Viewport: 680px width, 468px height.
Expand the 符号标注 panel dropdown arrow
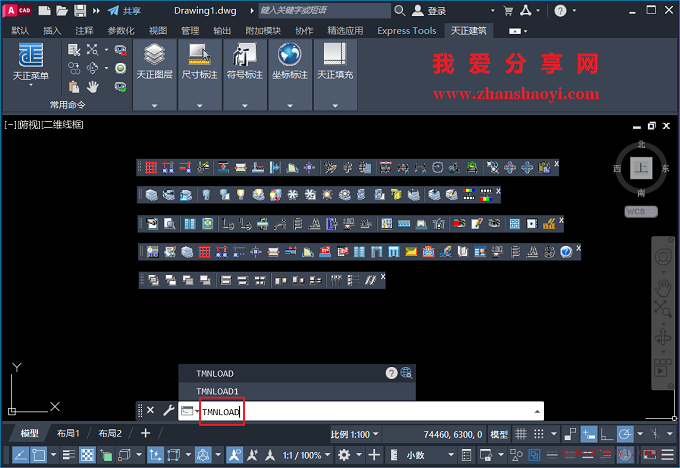[245, 105]
